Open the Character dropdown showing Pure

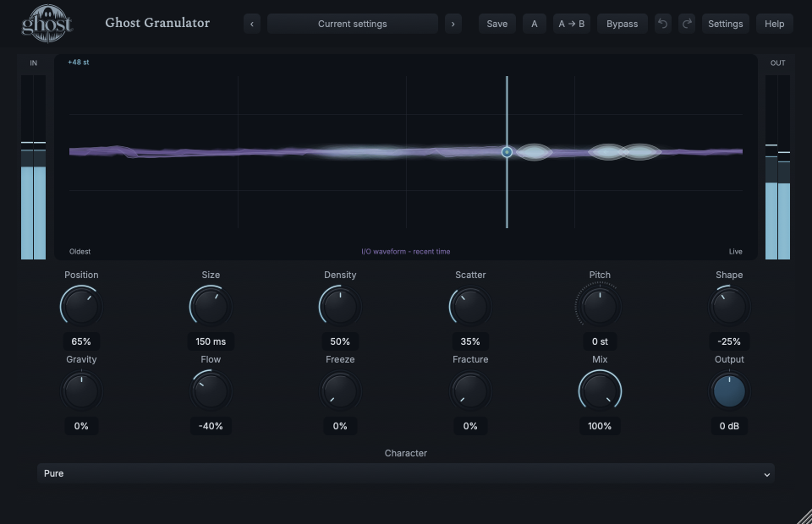point(405,473)
